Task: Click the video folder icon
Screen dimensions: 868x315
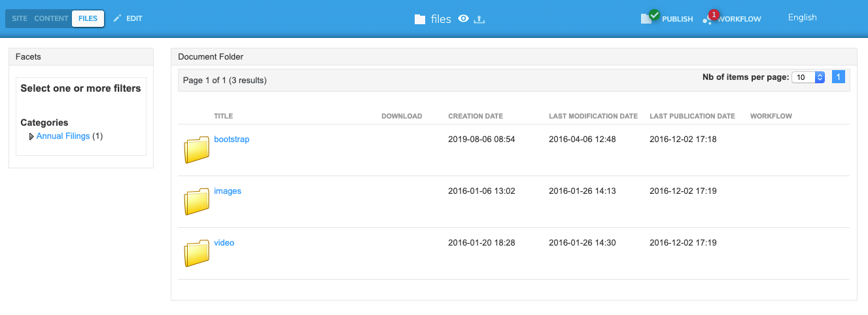Action: click(196, 253)
